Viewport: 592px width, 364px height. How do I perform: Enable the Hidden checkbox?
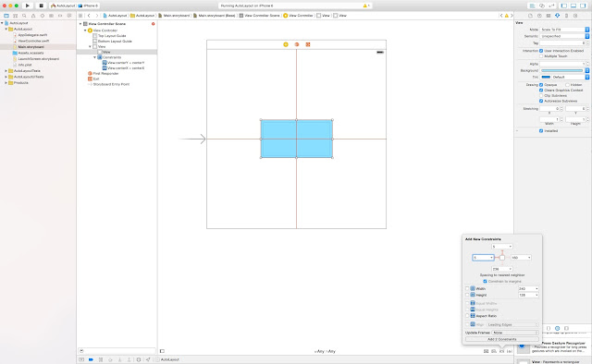pyautogui.click(x=567, y=85)
